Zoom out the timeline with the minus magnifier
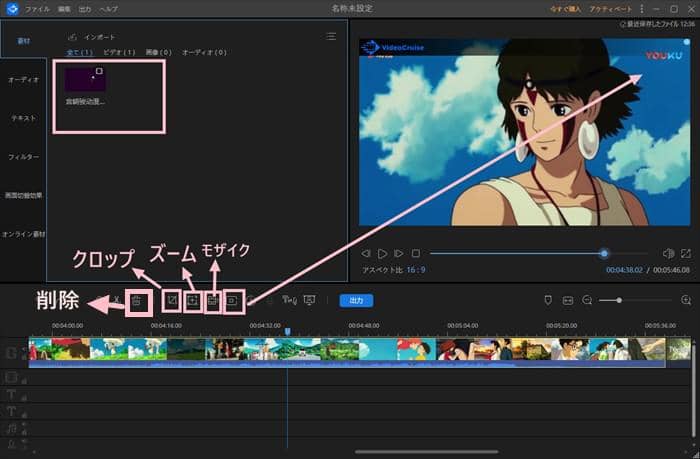This screenshot has height=459, width=700. pyautogui.click(x=587, y=300)
